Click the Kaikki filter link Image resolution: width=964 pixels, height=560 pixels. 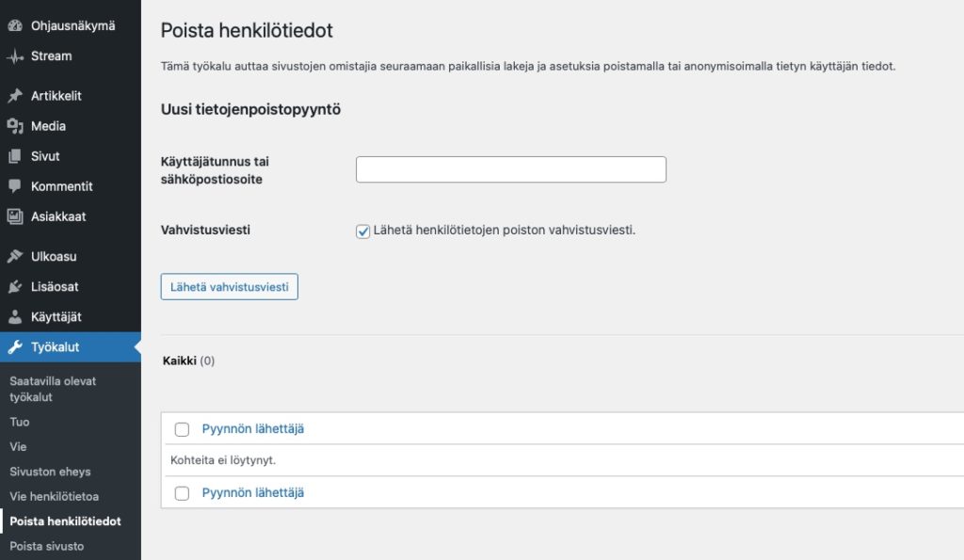click(179, 360)
